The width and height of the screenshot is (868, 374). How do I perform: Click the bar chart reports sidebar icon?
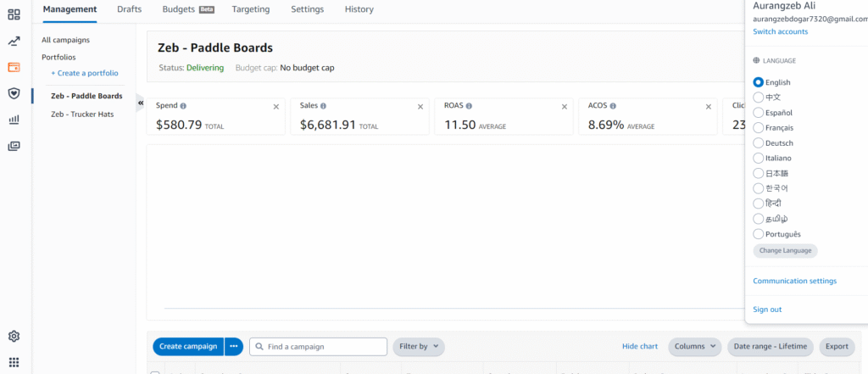click(14, 120)
